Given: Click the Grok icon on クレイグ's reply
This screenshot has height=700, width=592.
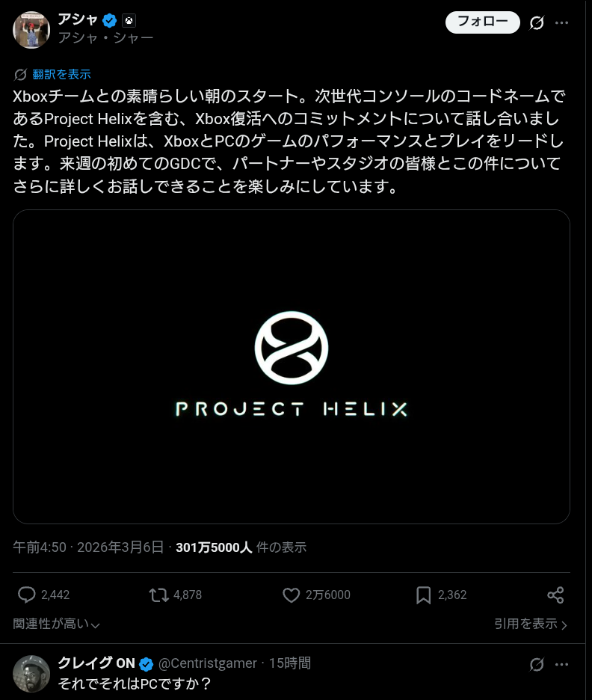Looking at the screenshot, I should point(537,664).
